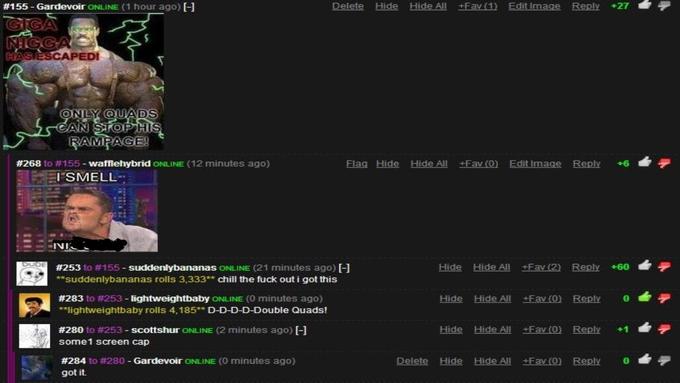Open suddenlybananas avatar picture

(x=32, y=273)
